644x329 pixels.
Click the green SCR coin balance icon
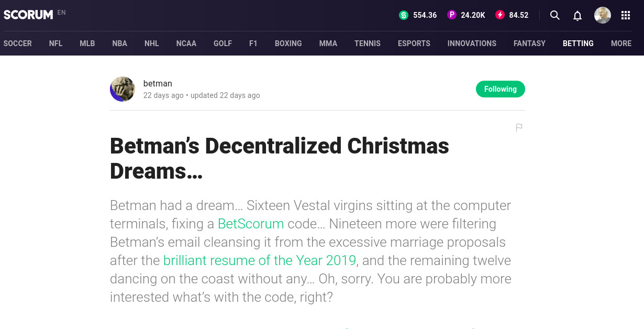404,15
